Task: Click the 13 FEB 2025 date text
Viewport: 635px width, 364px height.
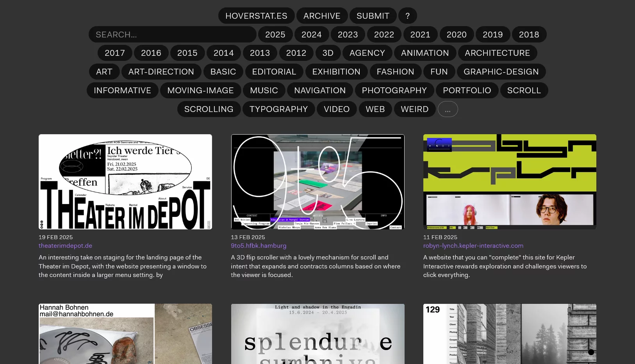Action: [248, 237]
